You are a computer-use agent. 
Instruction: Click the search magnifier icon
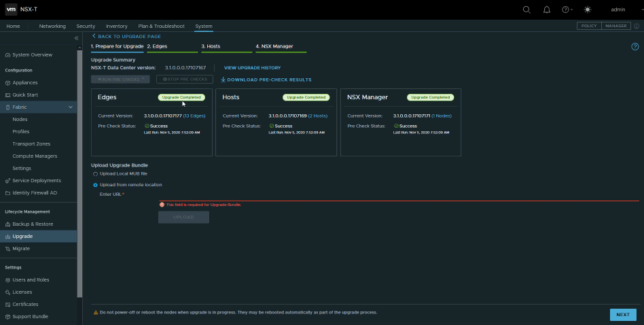pos(526,10)
